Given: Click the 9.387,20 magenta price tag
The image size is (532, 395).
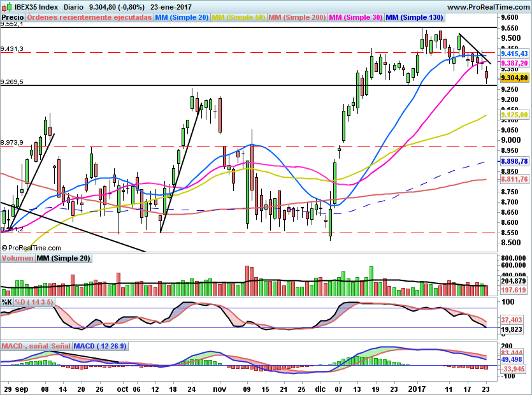Looking at the screenshot, I should click(x=514, y=63).
